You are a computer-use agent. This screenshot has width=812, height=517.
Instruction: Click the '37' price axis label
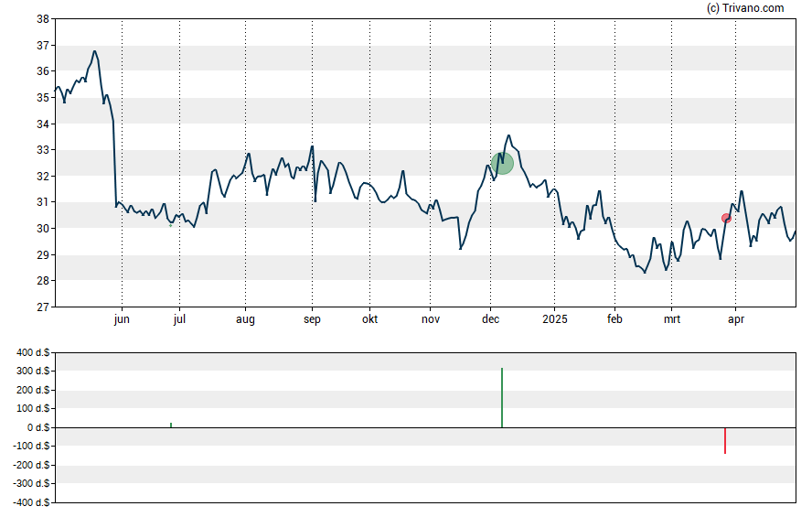click(43, 46)
